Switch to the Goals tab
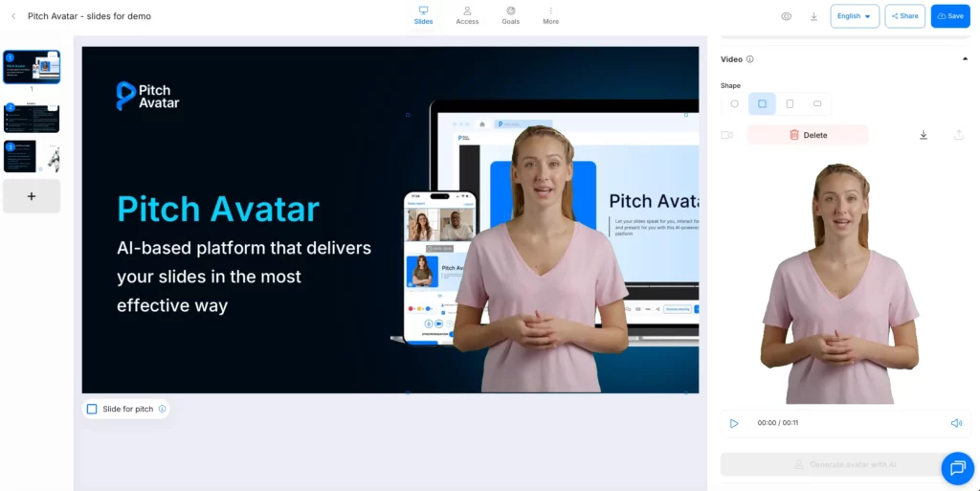This screenshot has width=980, height=491. [x=510, y=15]
